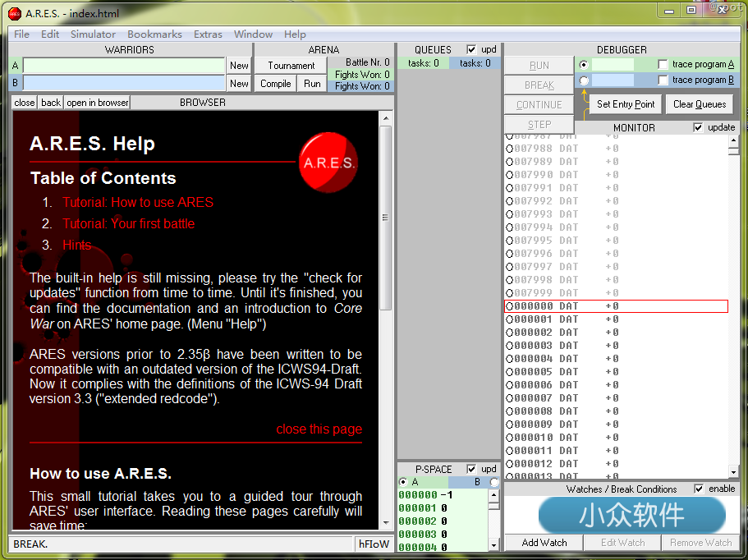This screenshot has height=560, width=748.
Task: Enable the QUEUES upd checkbox
Action: click(x=471, y=49)
